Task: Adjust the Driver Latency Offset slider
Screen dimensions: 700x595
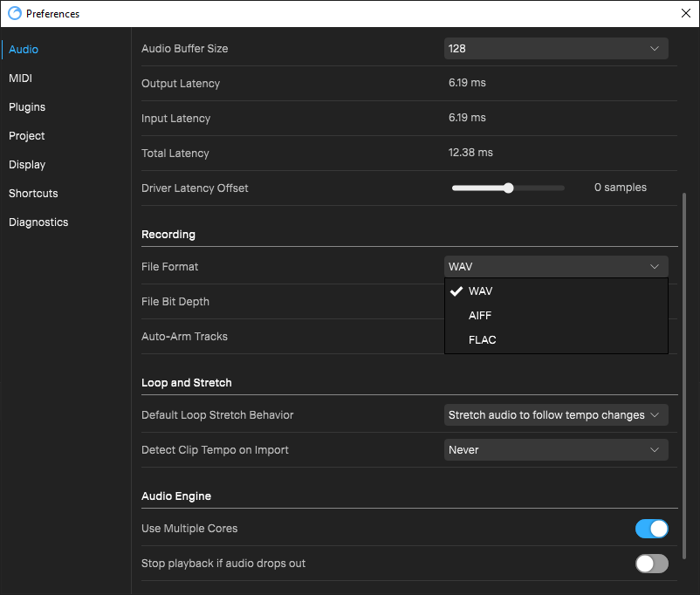Action: 508,188
